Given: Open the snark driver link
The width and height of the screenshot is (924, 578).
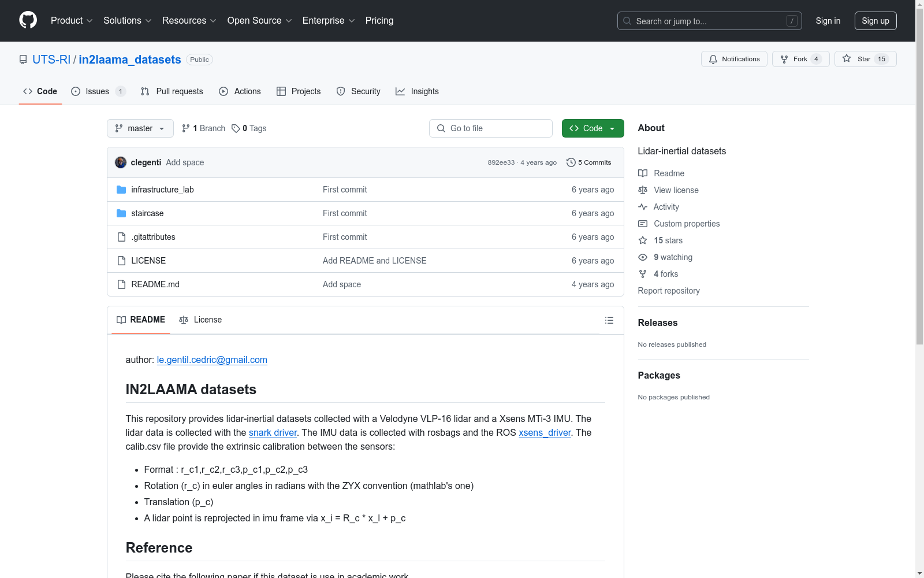Looking at the screenshot, I should pos(273,432).
